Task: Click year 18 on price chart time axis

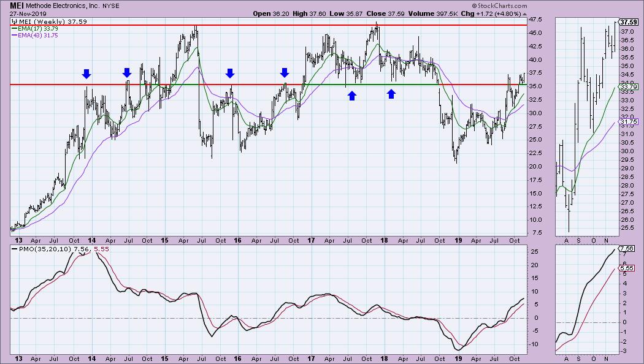Action: [384, 240]
